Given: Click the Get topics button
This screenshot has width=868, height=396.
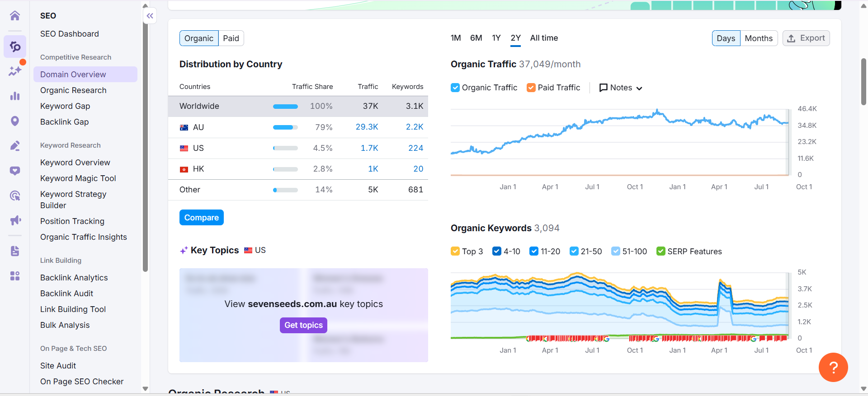Looking at the screenshot, I should coord(303,325).
